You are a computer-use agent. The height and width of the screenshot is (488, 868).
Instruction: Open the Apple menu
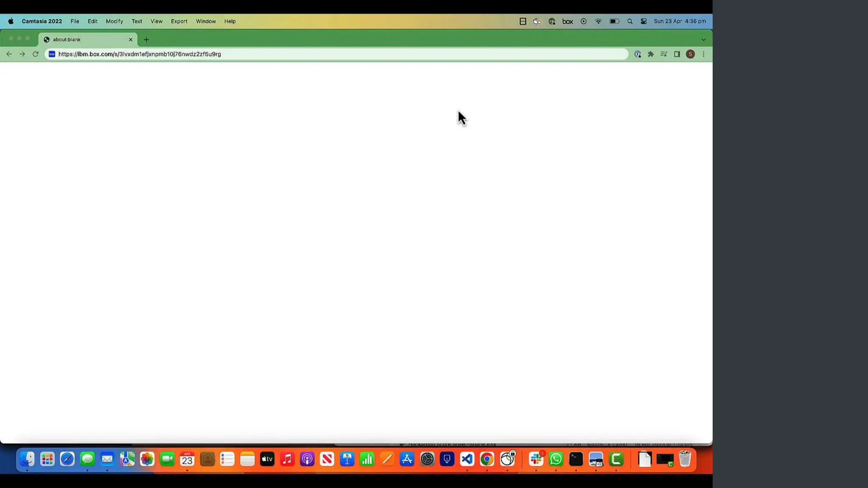(11, 21)
